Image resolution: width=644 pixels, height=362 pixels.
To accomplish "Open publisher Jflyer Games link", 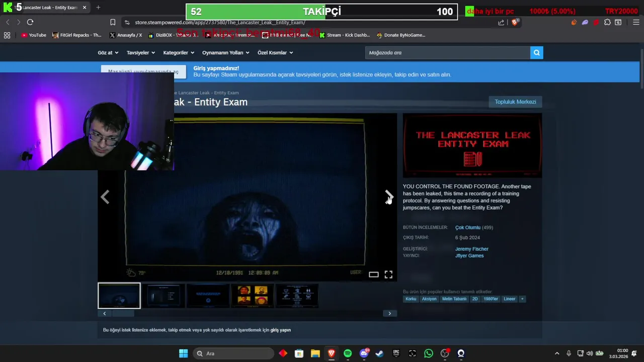I will click(x=469, y=255).
